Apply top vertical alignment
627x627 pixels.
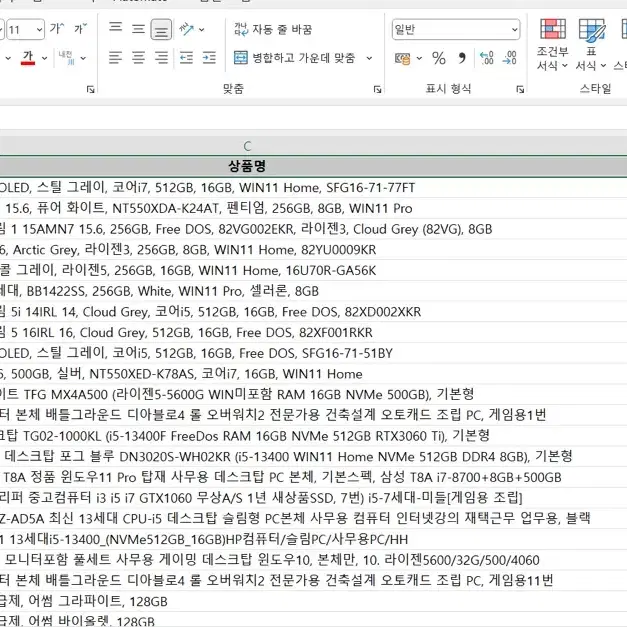[x=116, y=28]
